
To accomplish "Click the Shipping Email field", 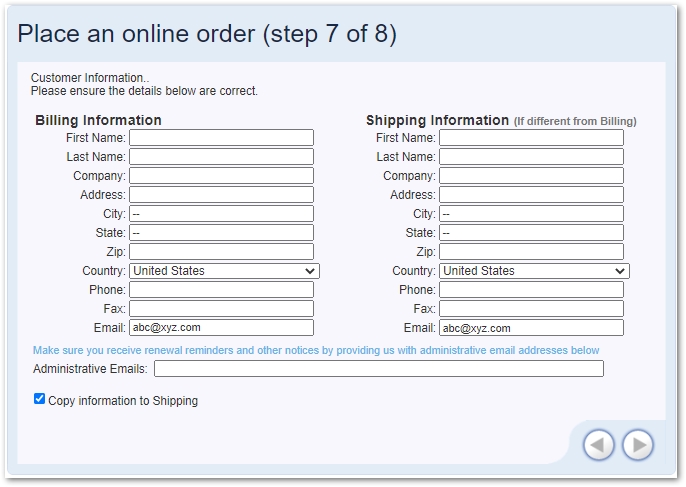I will click(531, 328).
